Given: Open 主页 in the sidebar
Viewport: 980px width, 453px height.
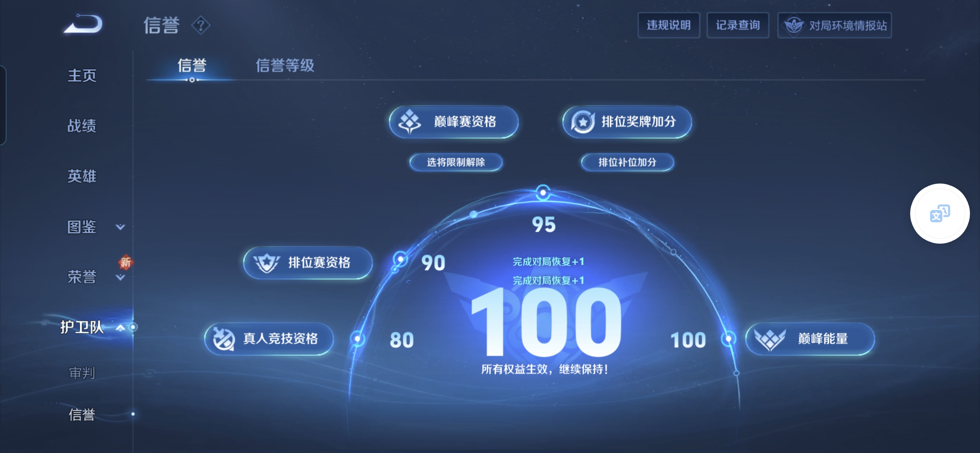Looking at the screenshot, I should [x=82, y=75].
